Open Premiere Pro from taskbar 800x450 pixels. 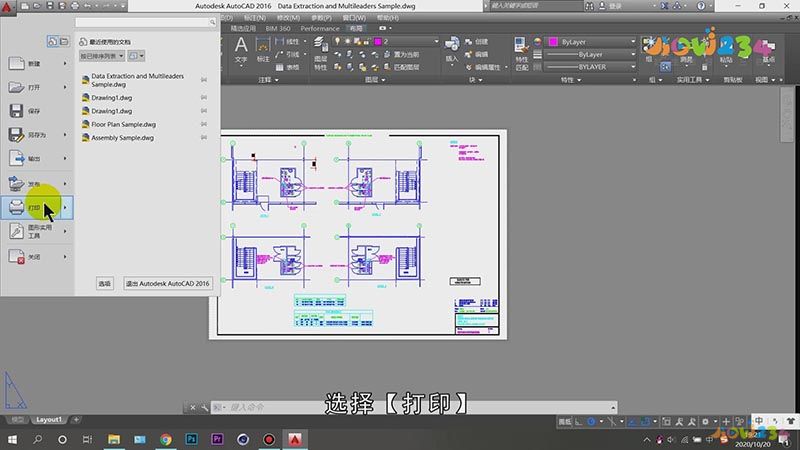[217, 439]
